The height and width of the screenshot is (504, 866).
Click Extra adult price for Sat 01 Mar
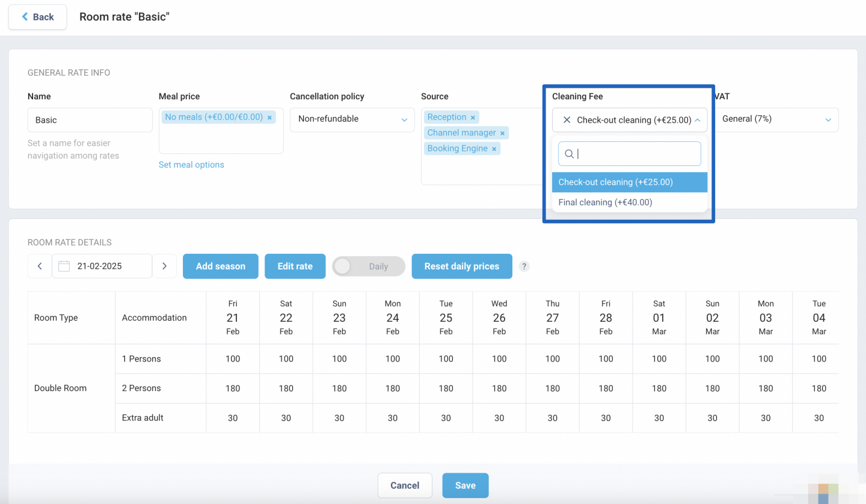coord(659,418)
